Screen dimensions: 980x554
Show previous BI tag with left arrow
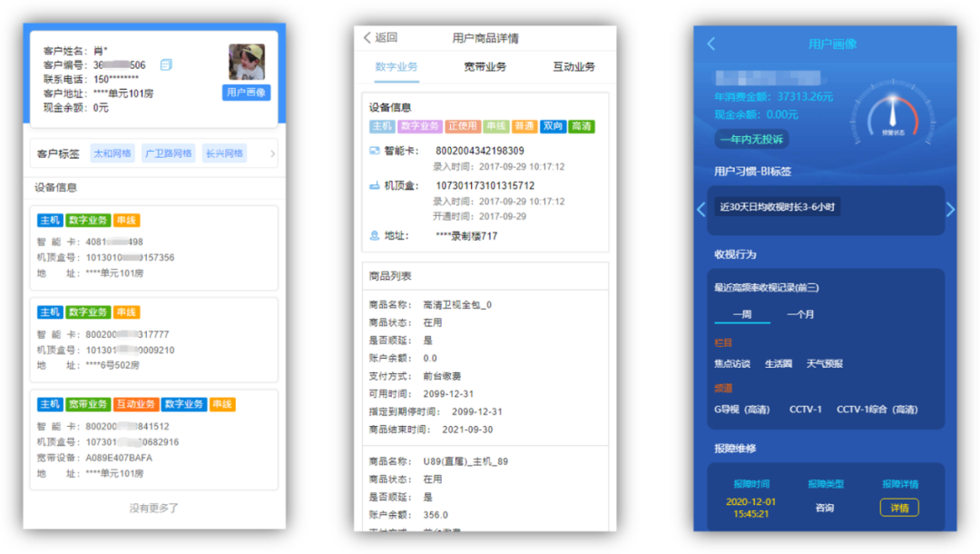pyautogui.click(x=701, y=210)
